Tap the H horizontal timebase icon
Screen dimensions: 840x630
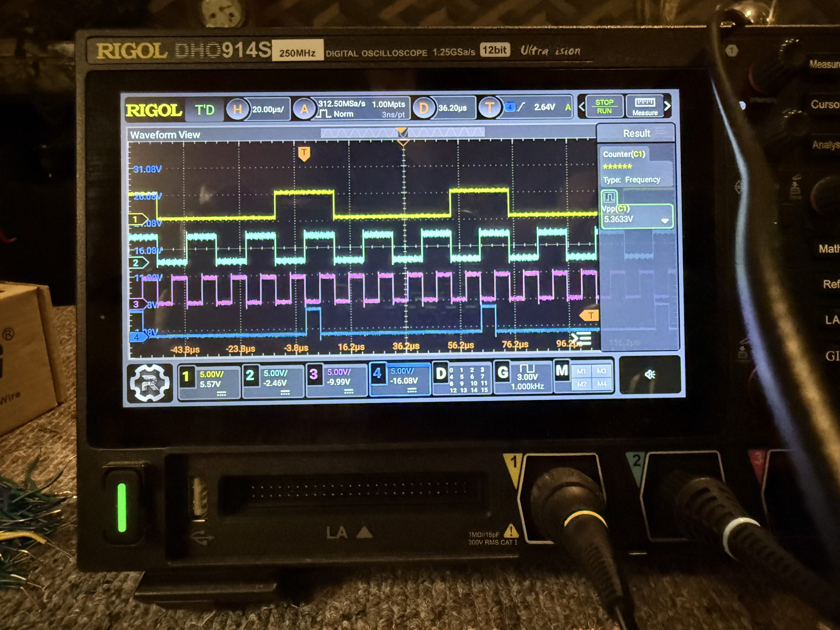(x=238, y=109)
